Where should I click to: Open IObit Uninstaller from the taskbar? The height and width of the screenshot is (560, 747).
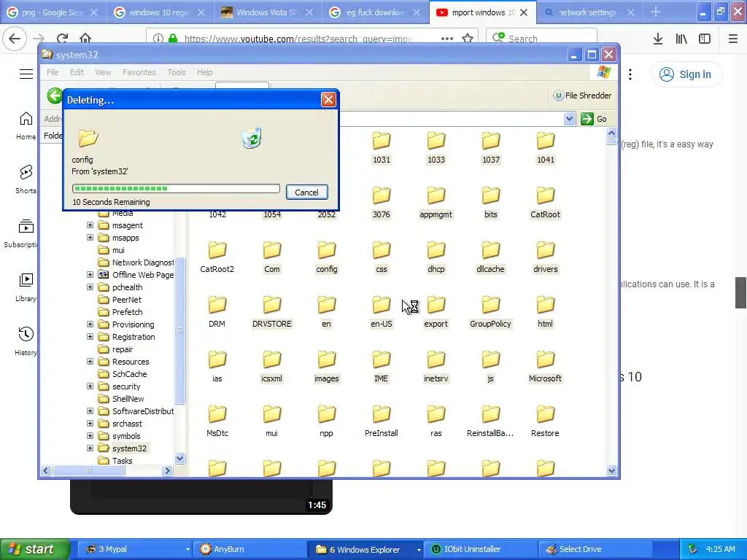click(481, 549)
